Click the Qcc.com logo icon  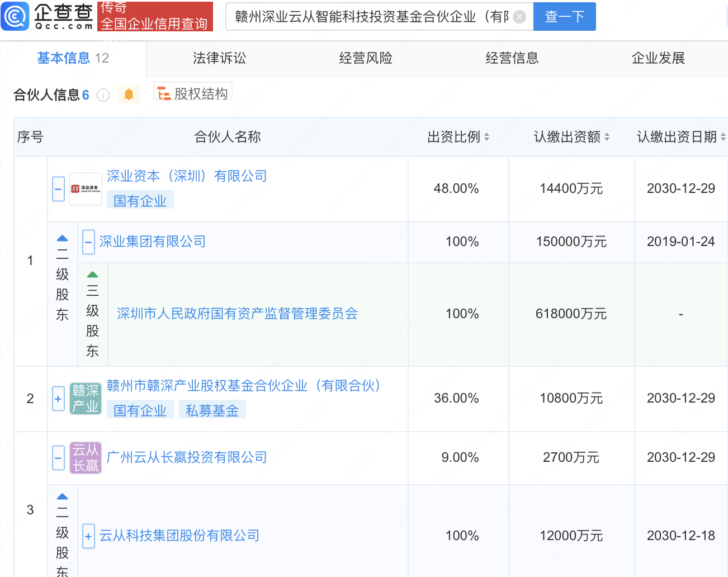coord(15,16)
